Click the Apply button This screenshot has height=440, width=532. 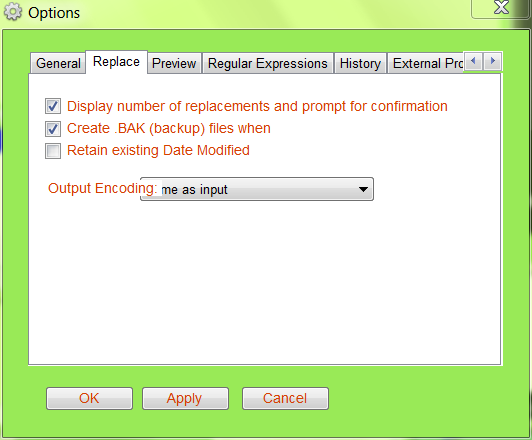click(185, 398)
